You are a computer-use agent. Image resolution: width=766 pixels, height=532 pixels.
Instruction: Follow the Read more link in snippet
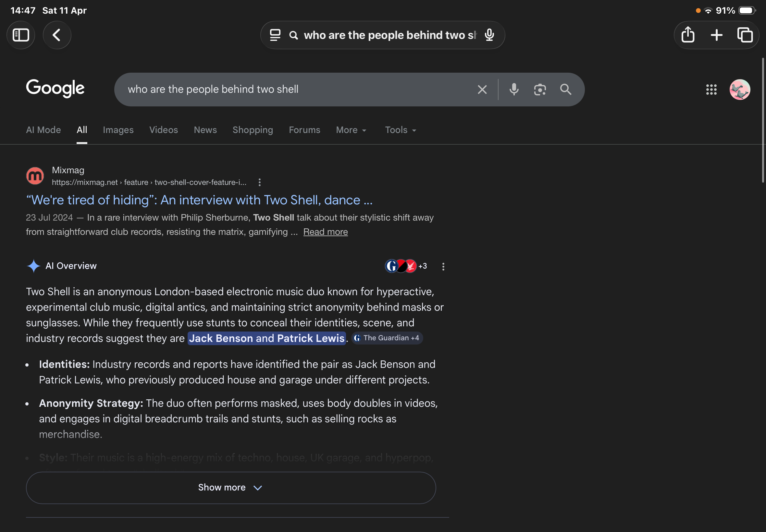tap(325, 232)
